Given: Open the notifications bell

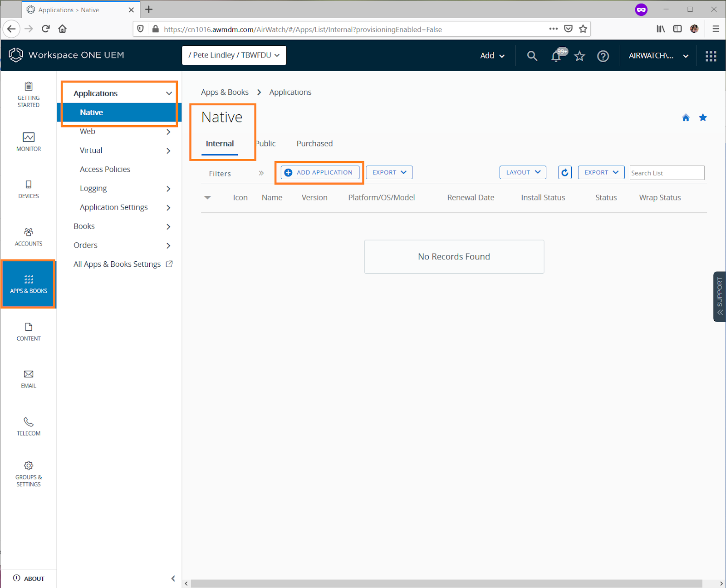Looking at the screenshot, I should pyautogui.click(x=556, y=56).
